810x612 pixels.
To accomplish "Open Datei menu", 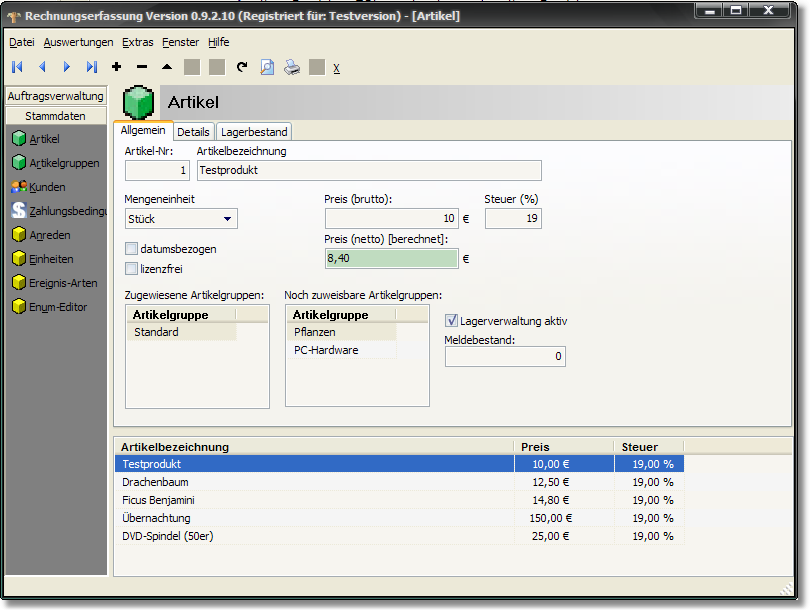I will (22, 42).
